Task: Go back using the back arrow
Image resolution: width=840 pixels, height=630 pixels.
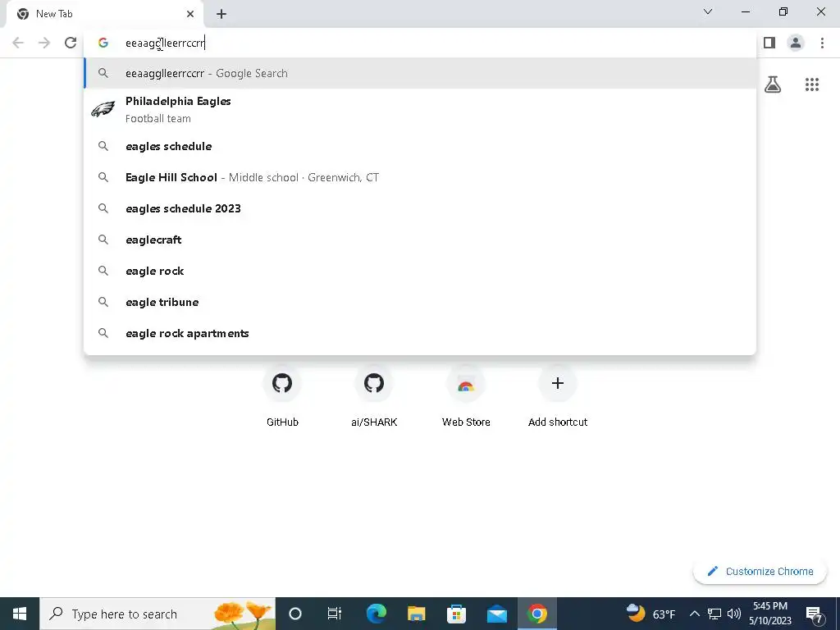Action: coord(18,43)
